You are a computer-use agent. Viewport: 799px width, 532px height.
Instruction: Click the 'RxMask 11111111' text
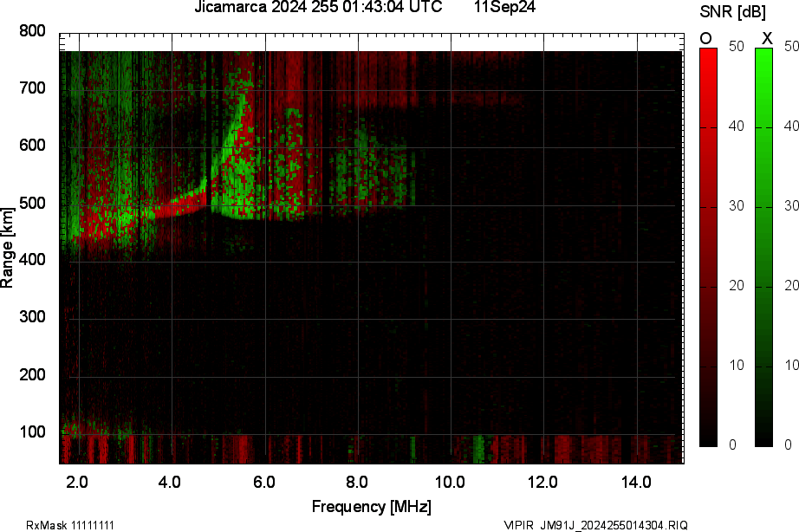click(70, 525)
